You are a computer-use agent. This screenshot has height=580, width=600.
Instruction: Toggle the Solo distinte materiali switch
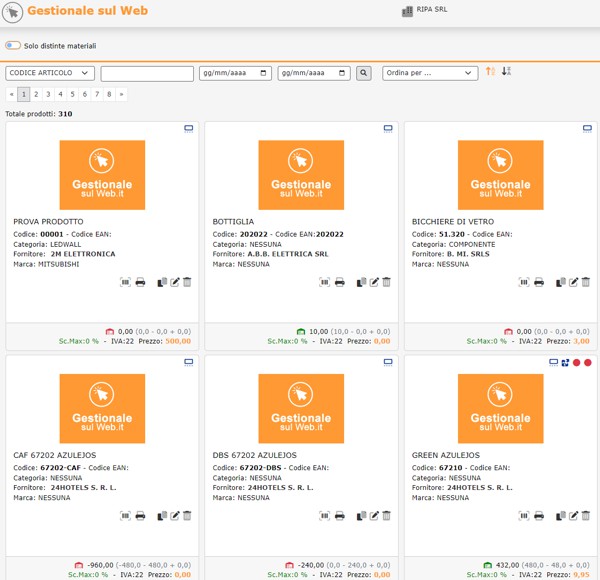coord(13,46)
